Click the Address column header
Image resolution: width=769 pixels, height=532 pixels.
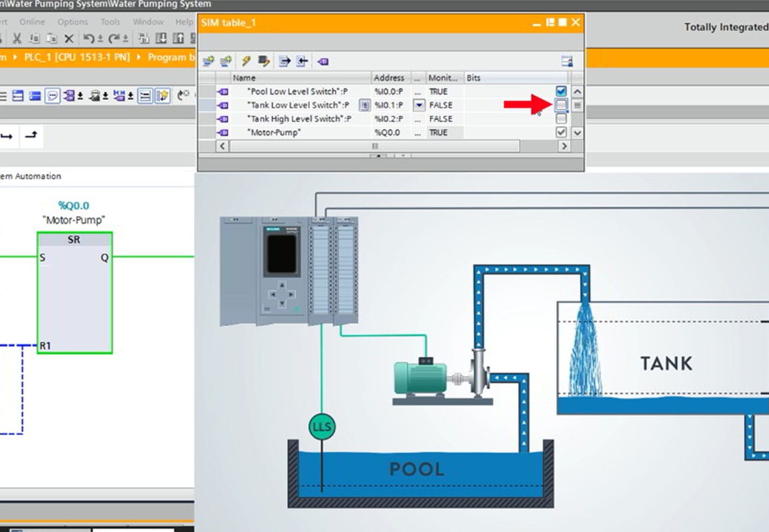tap(389, 77)
